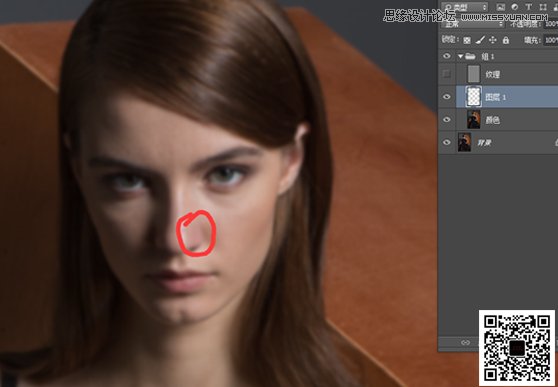The height and width of the screenshot is (387, 558).
Task: Toggle lock position move icon
Action: tap(493, 40)
